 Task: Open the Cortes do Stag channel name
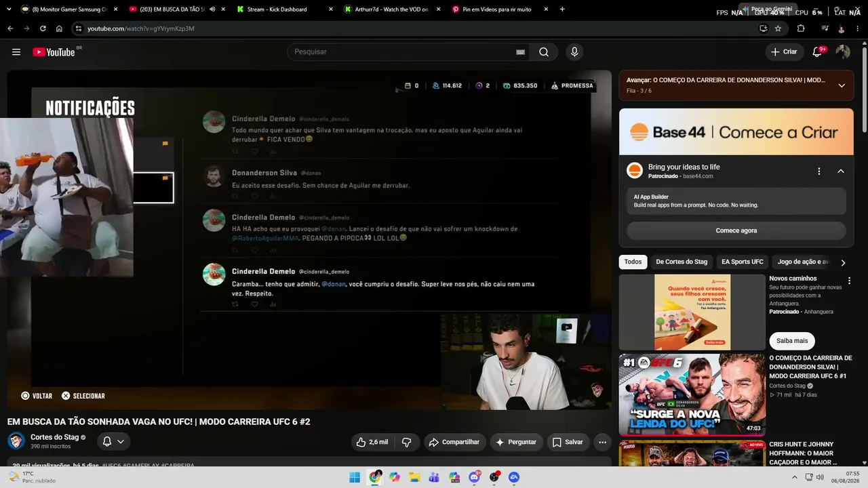[x=55, y=437]
